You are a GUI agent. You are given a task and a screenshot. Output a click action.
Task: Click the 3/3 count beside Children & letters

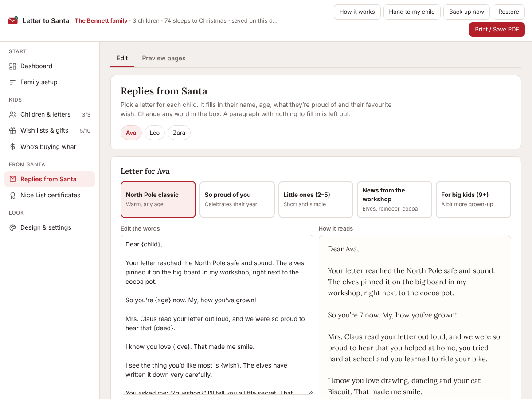[x=86, y=115]
